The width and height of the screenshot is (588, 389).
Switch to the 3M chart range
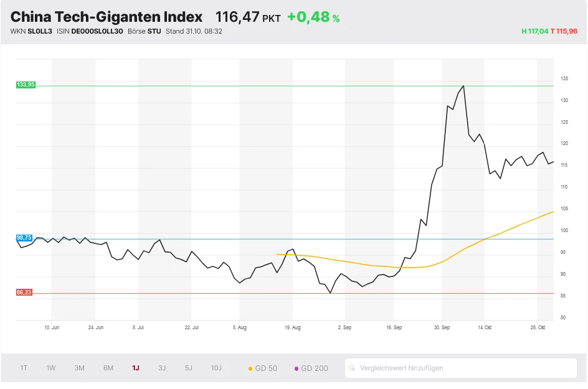pyautogui.click(x=79, y=368)
